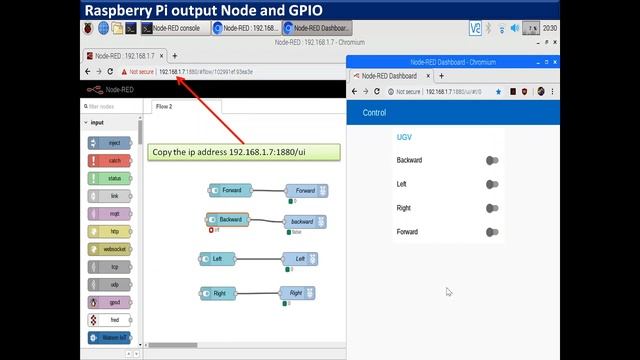Screen dimensions: 640x360
Task: Select the Forward switch node on canvas
Action: tap(230, 190)
